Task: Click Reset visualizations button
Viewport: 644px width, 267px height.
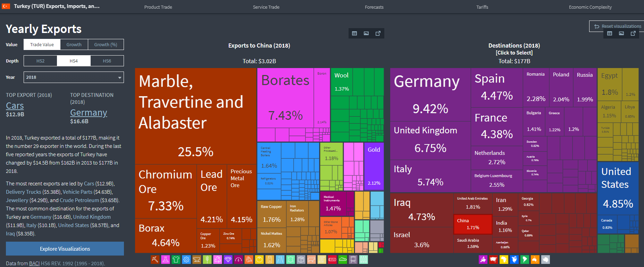Action: (617, 26)
